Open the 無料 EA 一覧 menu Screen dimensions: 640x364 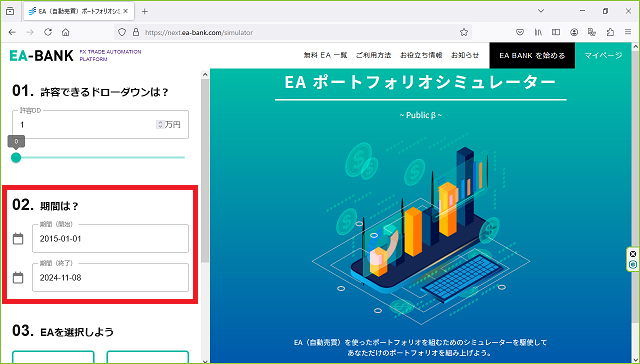325,55
